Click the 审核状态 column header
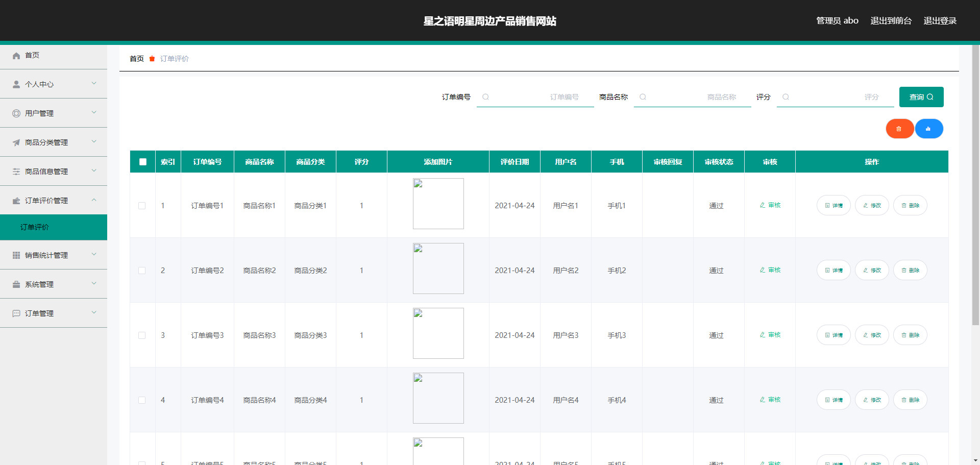 coord(719,162)
